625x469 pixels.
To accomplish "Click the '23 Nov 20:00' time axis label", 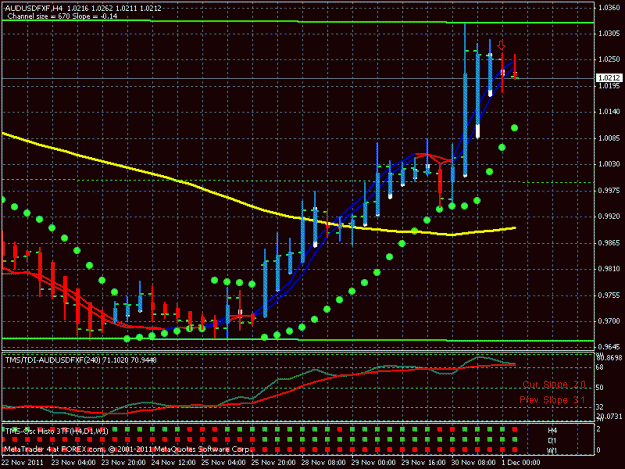I will click(123, 463).
